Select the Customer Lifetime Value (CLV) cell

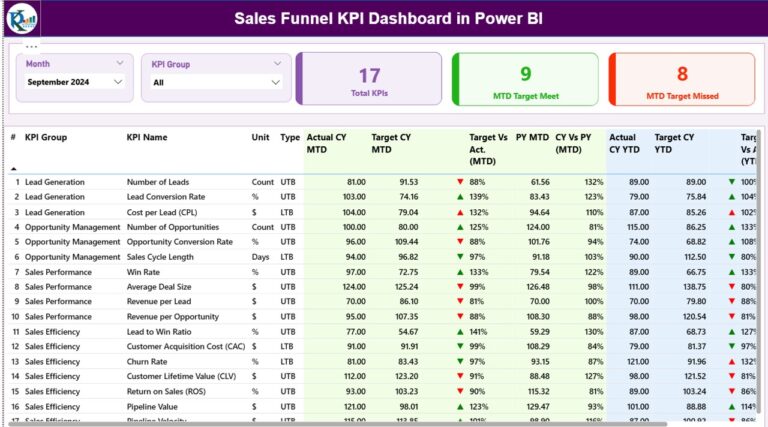pos(181,377)
